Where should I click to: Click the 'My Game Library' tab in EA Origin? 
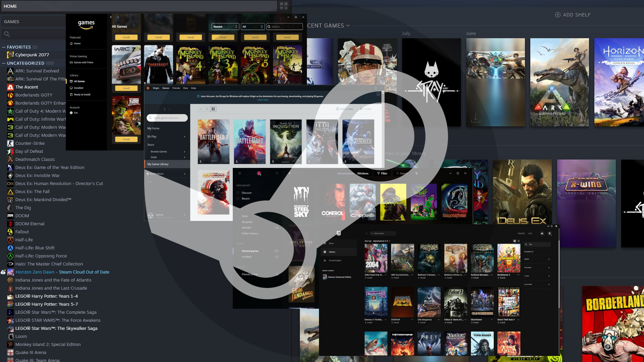[x=158, y=164]
